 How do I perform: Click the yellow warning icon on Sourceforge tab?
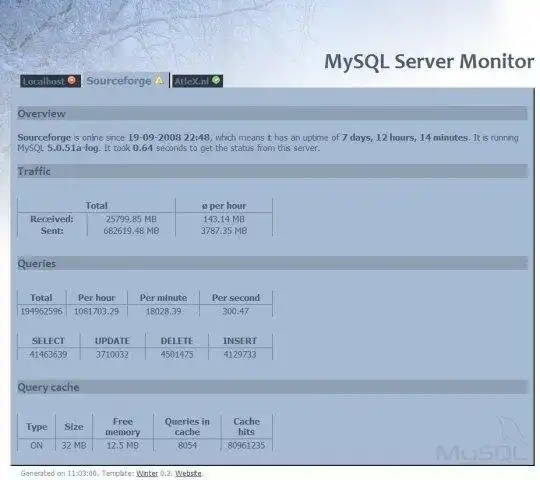coord(159,80)
